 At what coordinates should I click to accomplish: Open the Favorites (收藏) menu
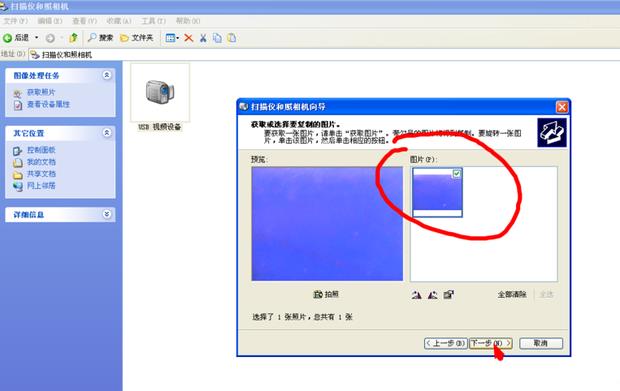(x=119, y=21)
